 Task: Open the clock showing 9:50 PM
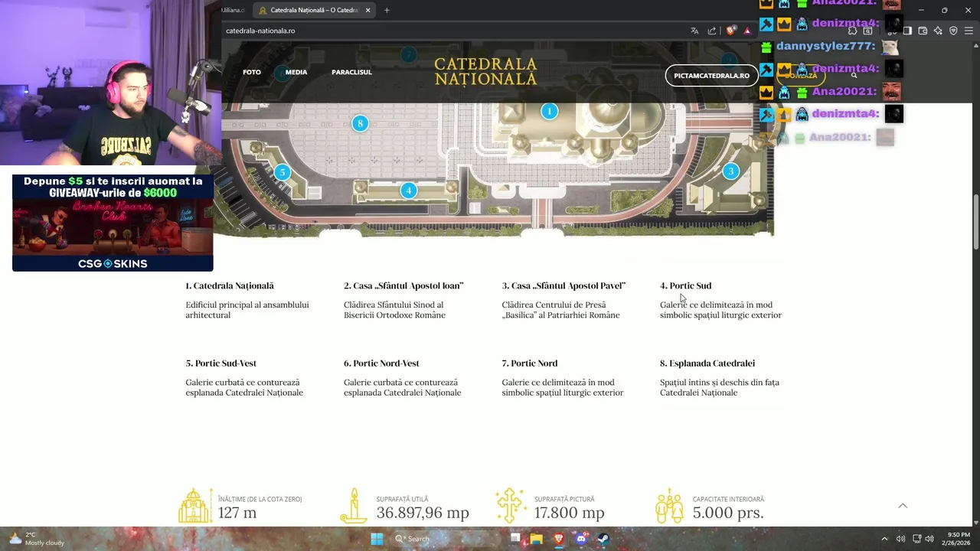point(957,539)
